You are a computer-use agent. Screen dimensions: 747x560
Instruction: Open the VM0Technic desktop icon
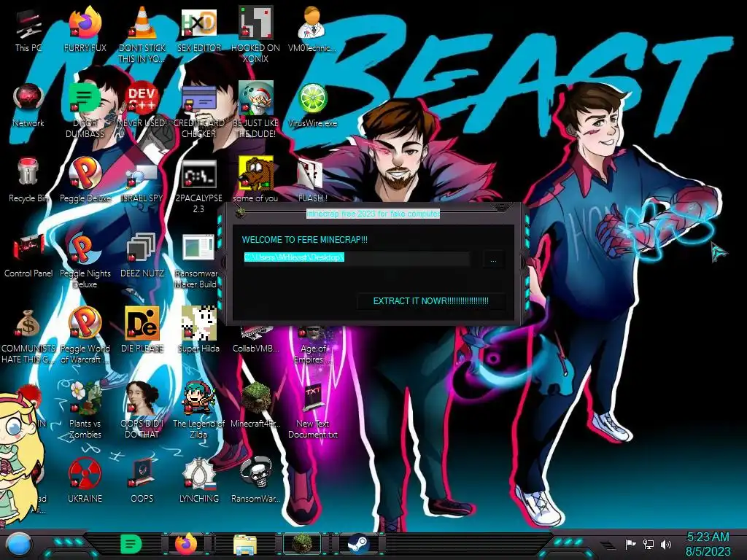pyautogui.click(x=312, y=24)
